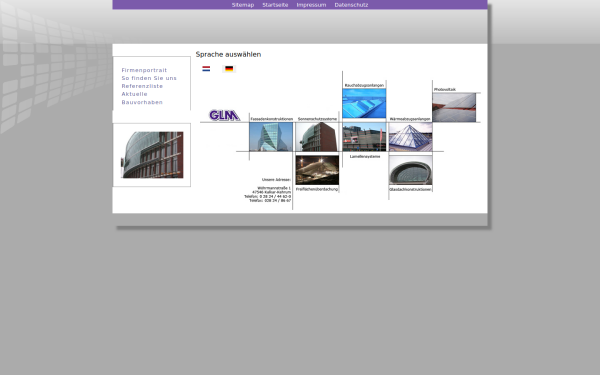Select the Dutch flag language icon
This screenshot has height=375, width=600.
pos(206,69)
